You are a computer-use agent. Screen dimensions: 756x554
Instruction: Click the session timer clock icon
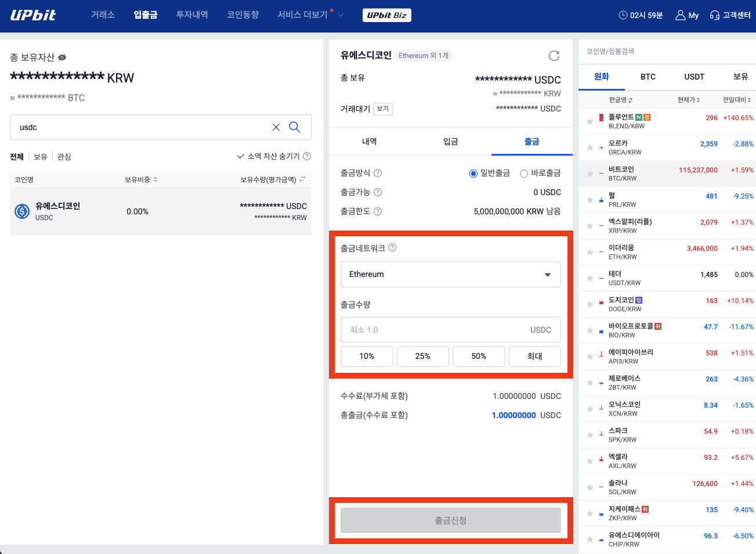pos(623,15)
